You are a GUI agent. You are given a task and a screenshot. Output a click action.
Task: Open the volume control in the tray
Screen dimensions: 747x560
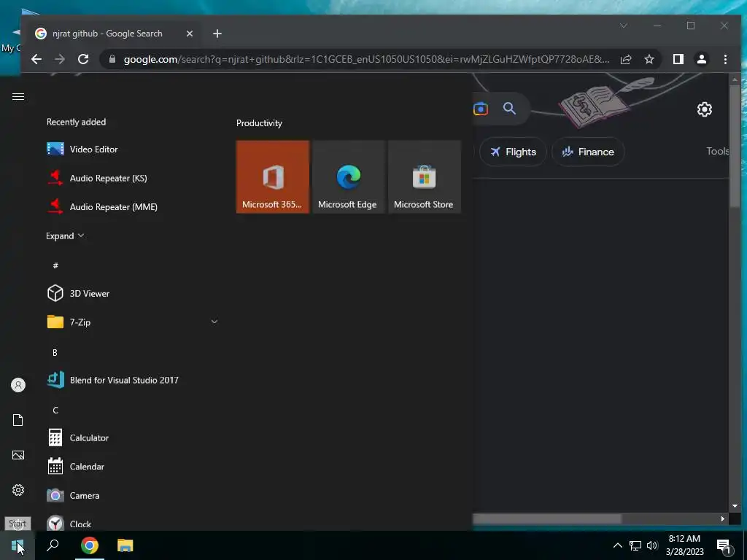pos(651,545)
